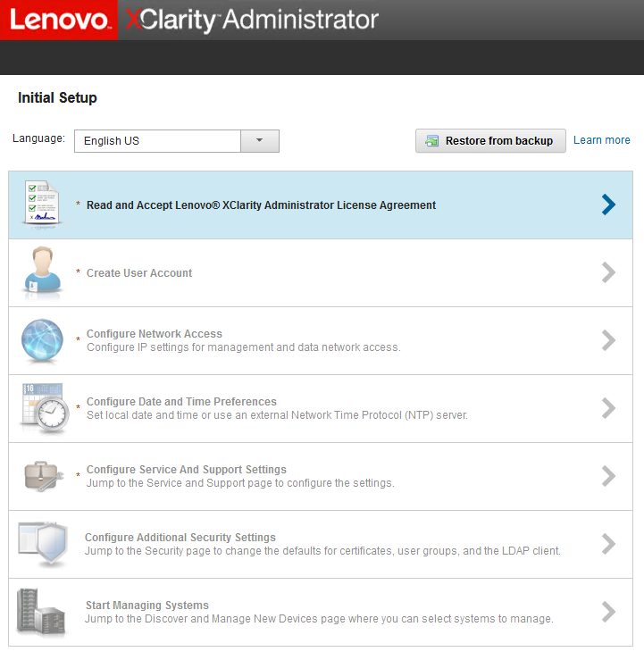Expand the Language dropdown arrow
The width and height of the screenshot is (644, 660).
pyautogui.click(x=260, y=140)
